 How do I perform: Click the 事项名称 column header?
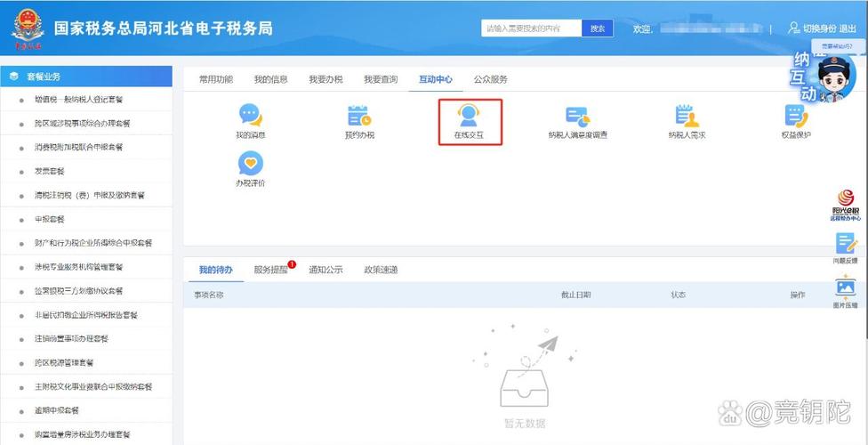pos(209,295)
